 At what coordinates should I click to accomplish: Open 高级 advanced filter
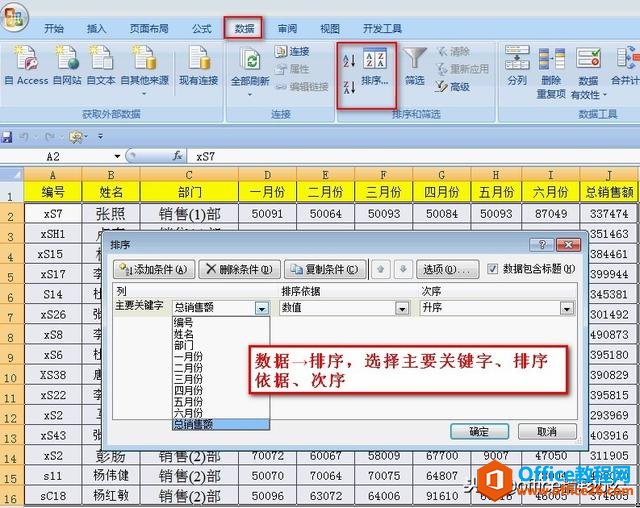coord(453,87)
